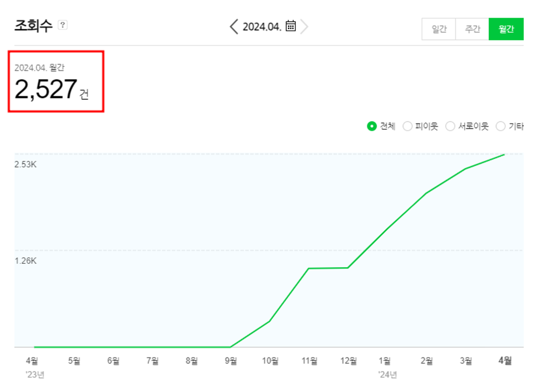Image resolution: width=549 pixels, height=392 pixels.
Task: Click the 2,527 monthly view count
Action: point(46,89)
